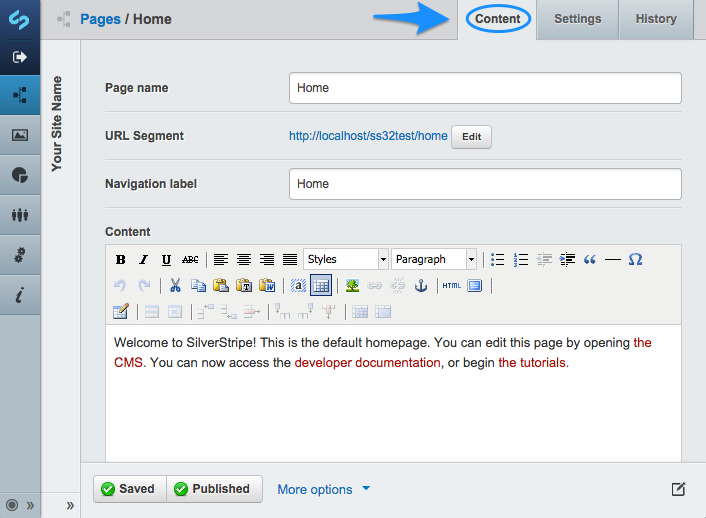Copy the selected text

point(198,286)
